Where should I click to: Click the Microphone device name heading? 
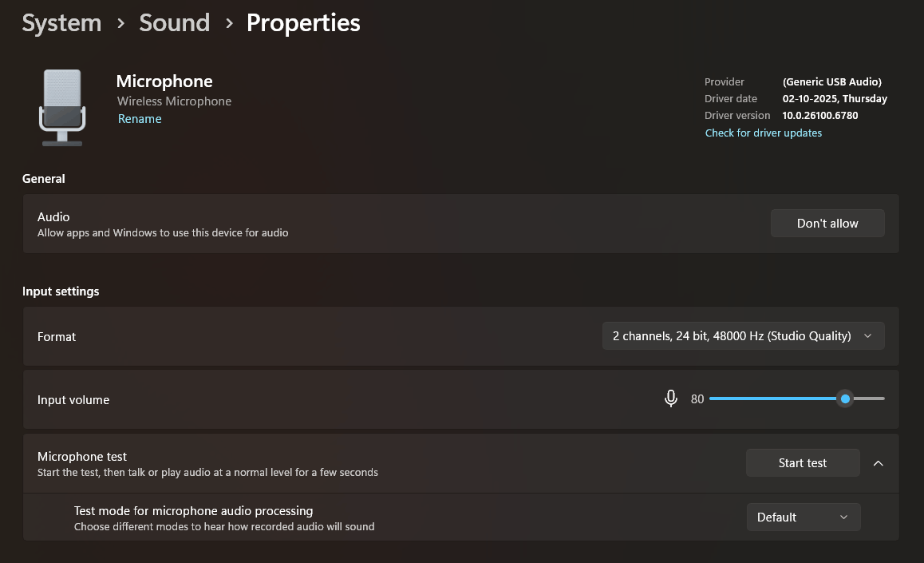pyautogui.click(x=164, y=81)
